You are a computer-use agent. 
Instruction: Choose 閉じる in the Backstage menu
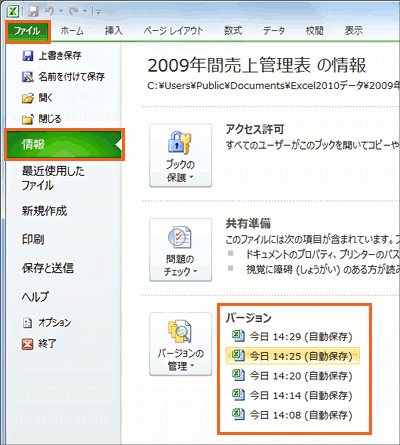tap(42, 119)
